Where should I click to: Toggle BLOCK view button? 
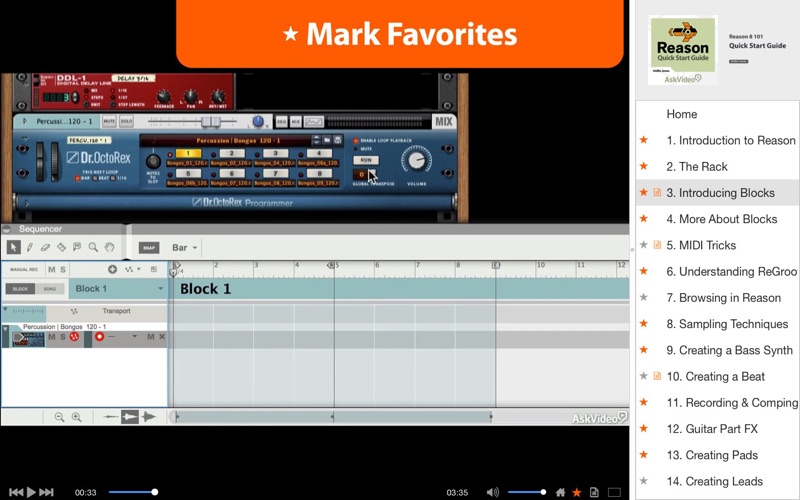coord(20,289)
